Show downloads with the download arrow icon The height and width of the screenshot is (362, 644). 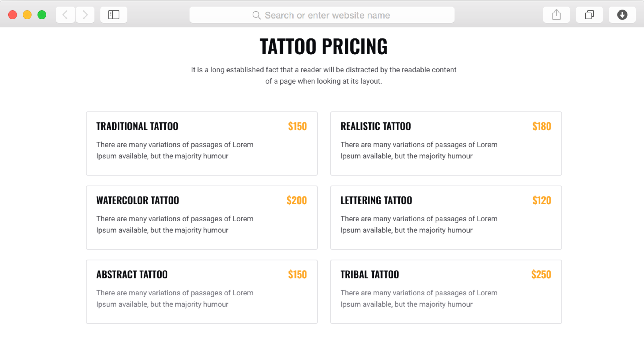click(x=622, y=15)
